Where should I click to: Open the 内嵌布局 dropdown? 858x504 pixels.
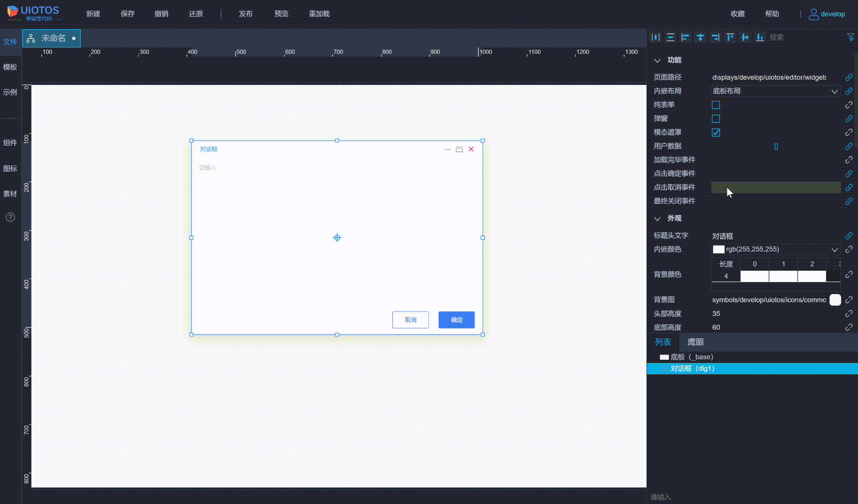pos(776,91)
